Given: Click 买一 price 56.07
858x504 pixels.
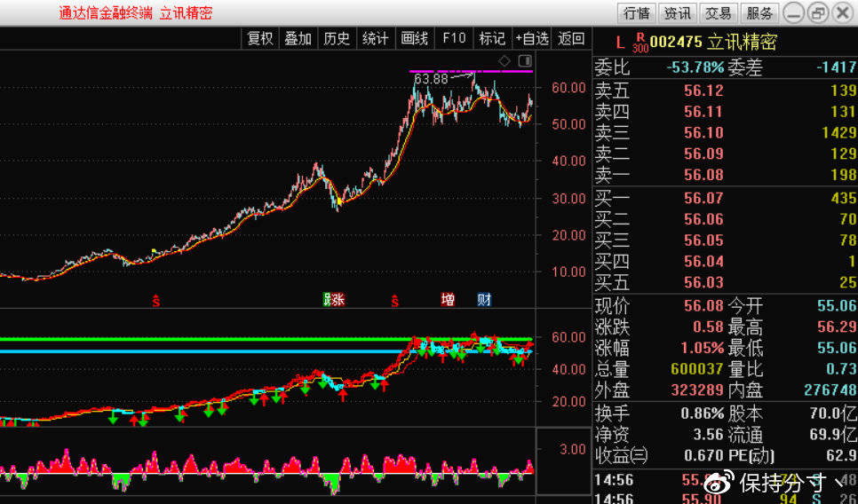Looking at the screenshot, I should 703,198.
